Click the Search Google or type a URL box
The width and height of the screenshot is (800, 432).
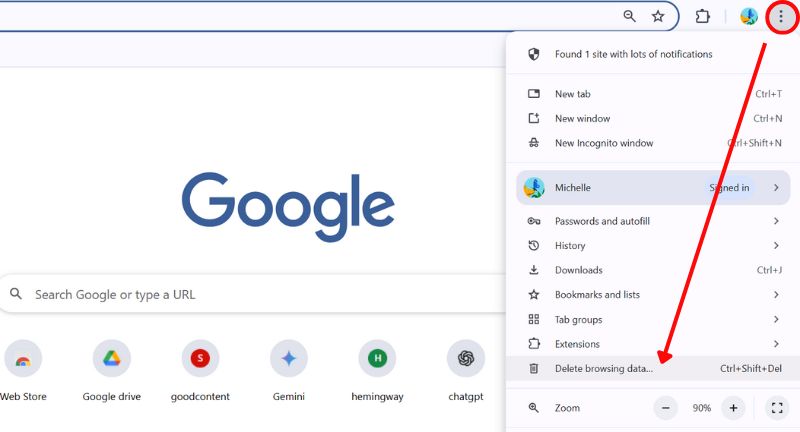click(255, 294)
